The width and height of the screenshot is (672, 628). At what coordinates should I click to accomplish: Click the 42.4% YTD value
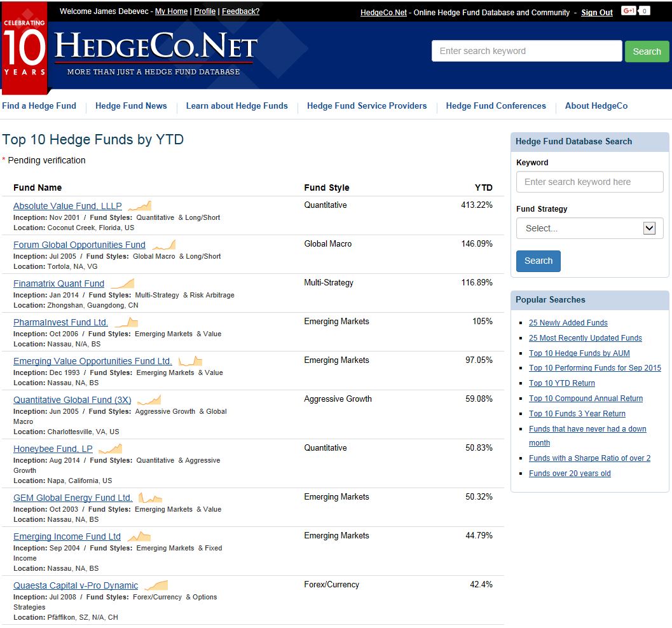(481, 585)
